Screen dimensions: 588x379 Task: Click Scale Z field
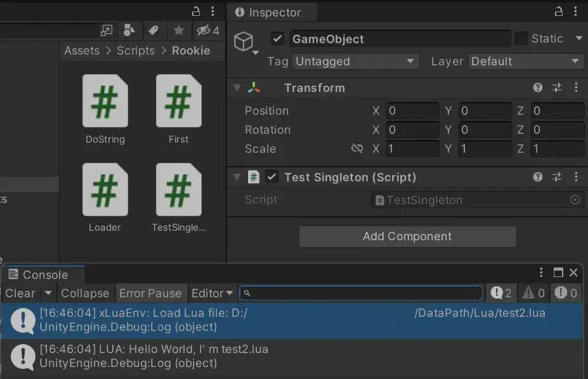click(x=558, y=149)
